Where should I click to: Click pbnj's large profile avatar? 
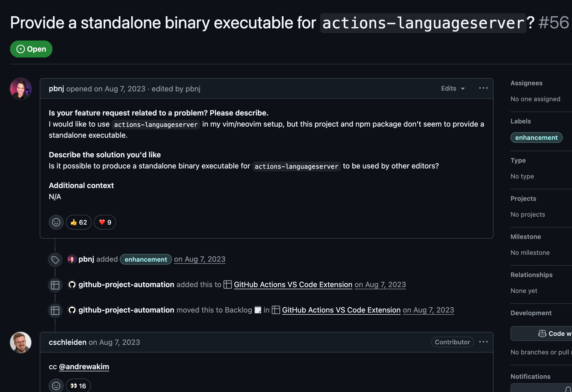click(x=21, y=89)
